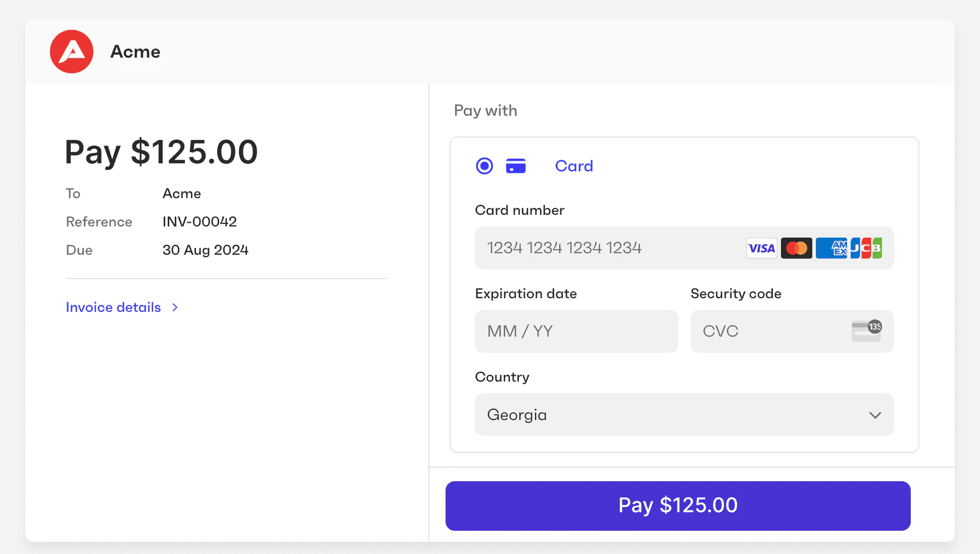The image size is (980, 554).
Task: Click the Pay $125.00 button
Action: coord(678,505)
